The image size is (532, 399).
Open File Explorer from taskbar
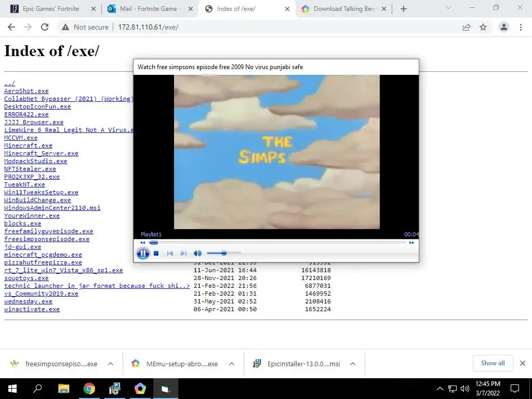coord(63,389)
